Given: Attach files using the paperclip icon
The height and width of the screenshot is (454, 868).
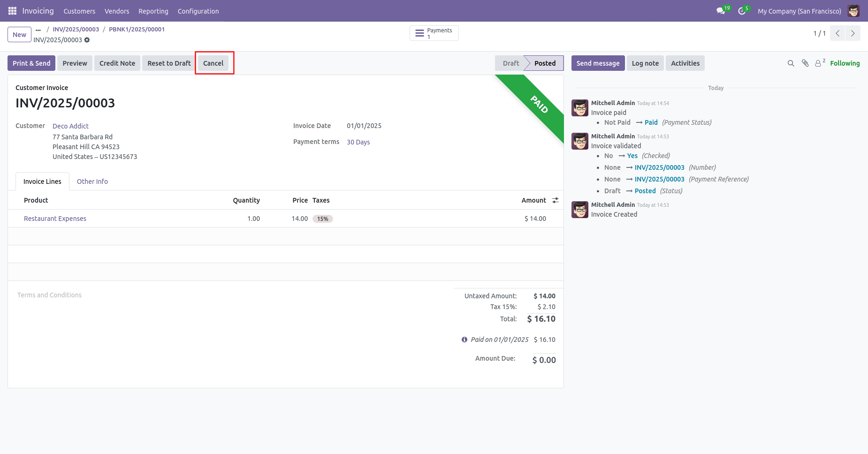Looking at the screenshot, I should (x=805, y=63).
